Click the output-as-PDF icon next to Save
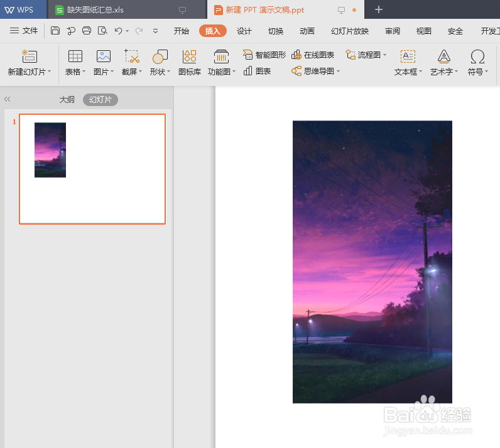Screen dimensions: 500x448 tap(71, 31)
